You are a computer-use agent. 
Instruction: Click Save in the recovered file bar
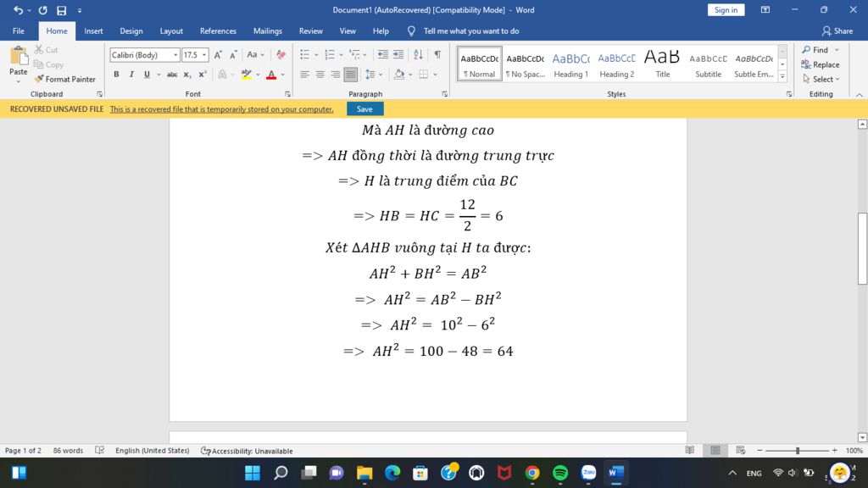point(364,109)
